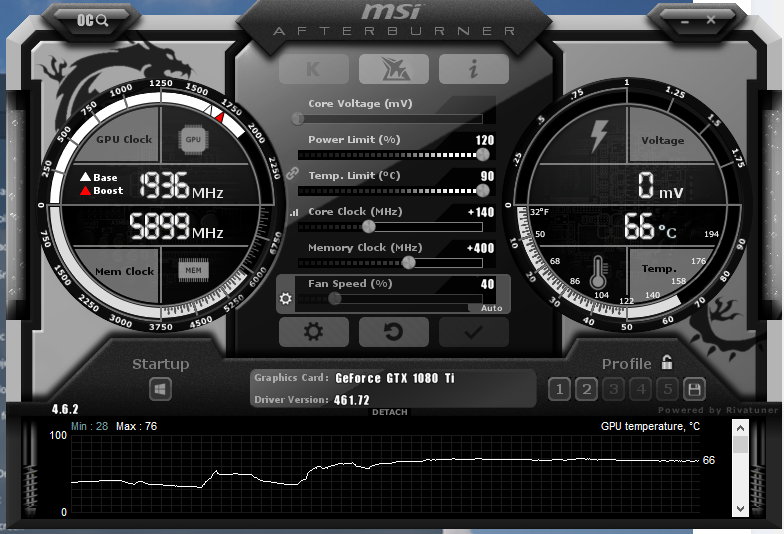Click the Core Clock value +140
The height and width of the screenshot is (534, 784).
click(x=481, y=212)
